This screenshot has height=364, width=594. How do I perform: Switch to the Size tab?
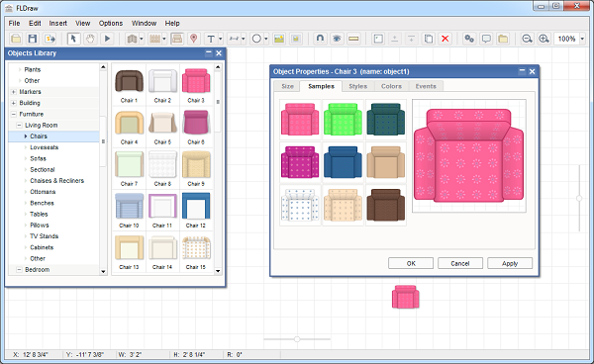click(x=287, y=86)
